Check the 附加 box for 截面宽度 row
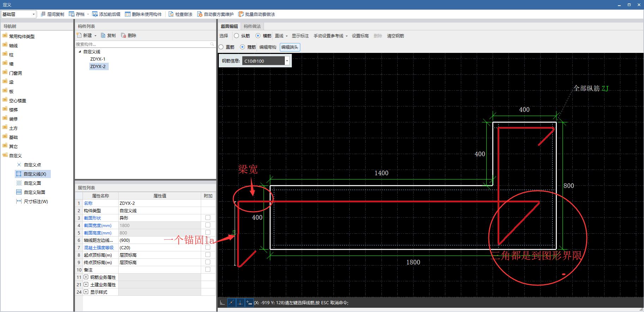The height and width of the screenshot is (312, 644). click(x=208, y=225)
